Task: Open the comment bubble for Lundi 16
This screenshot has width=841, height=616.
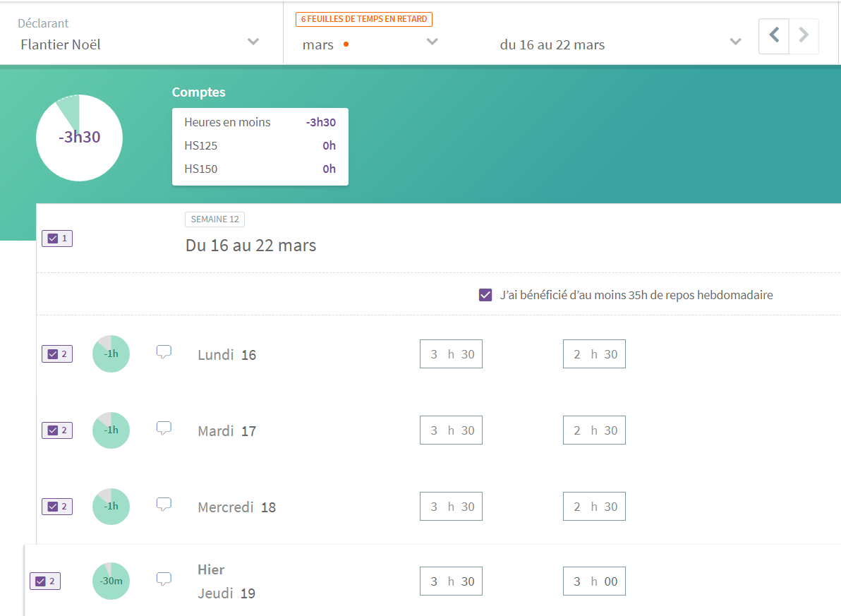Action: coord(164,351)
